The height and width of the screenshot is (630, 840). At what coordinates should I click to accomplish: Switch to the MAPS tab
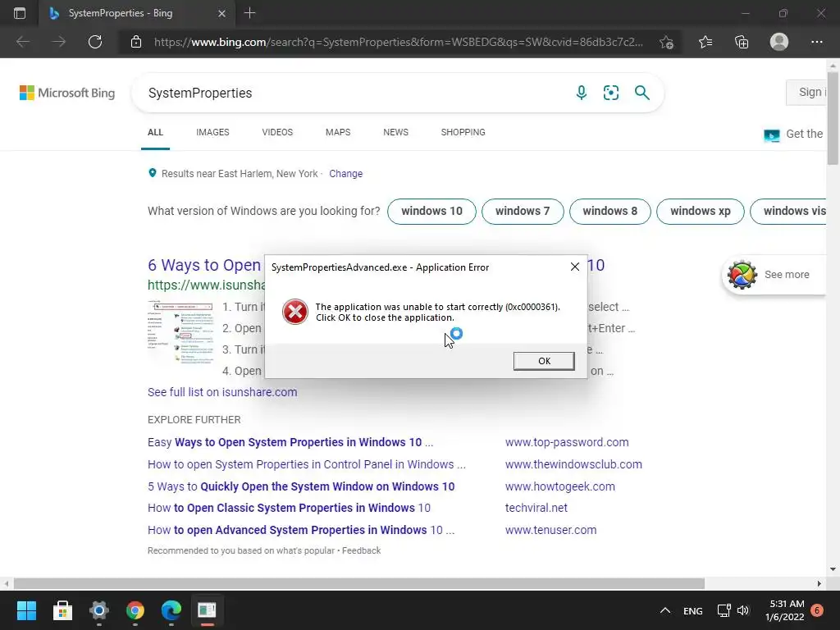pyautogui.click(x=338, y=132)
